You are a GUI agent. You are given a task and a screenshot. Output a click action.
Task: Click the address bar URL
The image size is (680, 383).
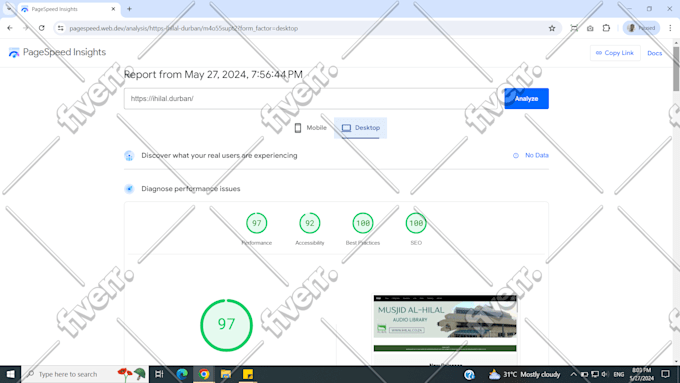183,28
